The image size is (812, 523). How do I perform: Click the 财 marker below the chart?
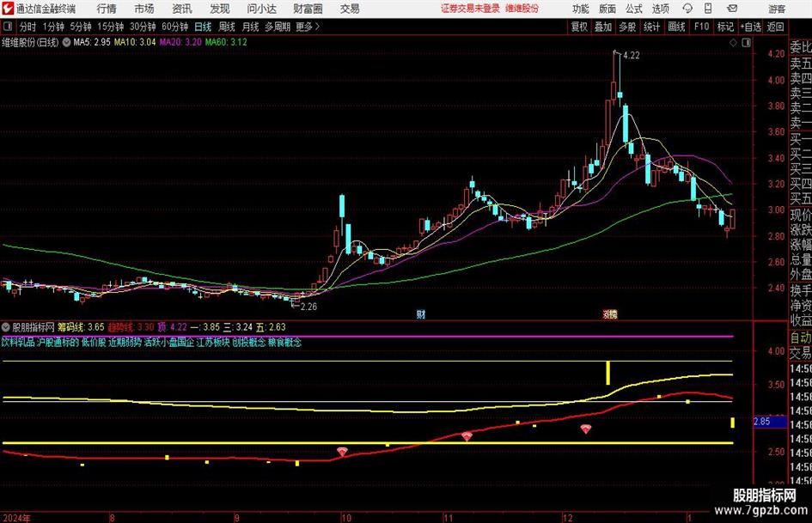click(421, 313)
